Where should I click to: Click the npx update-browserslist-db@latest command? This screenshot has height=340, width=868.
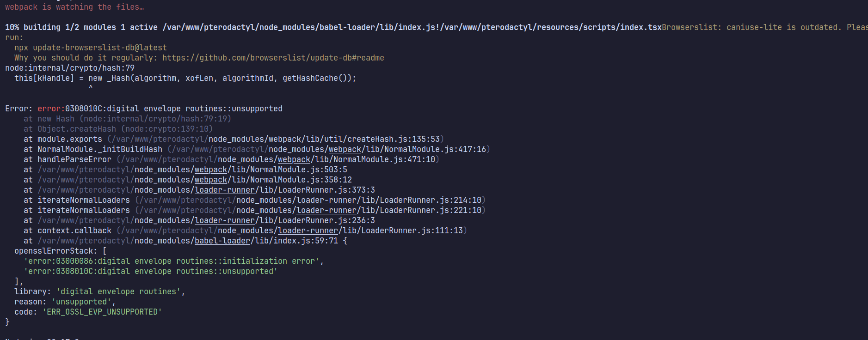[91, 48]
